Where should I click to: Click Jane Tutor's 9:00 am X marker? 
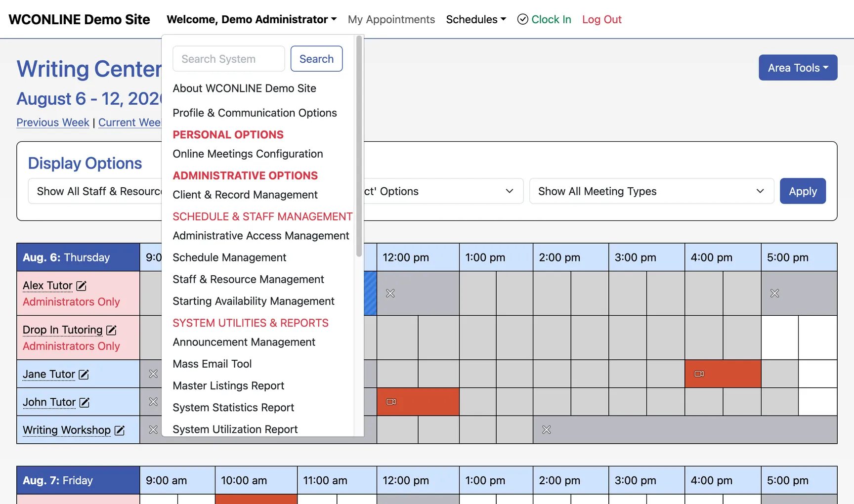[153, 374]
